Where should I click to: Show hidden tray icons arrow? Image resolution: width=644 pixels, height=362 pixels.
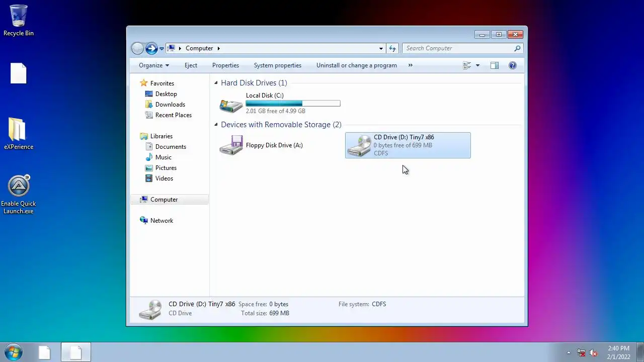(569, 352)
